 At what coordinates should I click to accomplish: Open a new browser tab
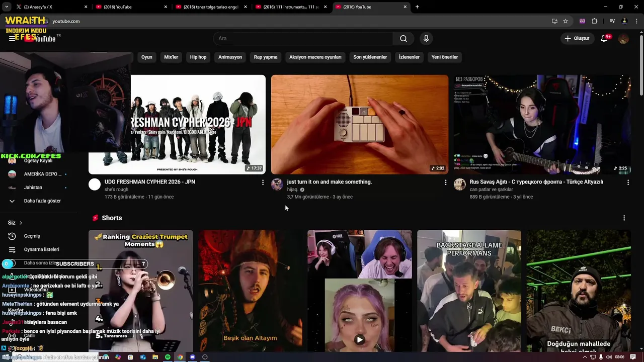tap(417, 7)
